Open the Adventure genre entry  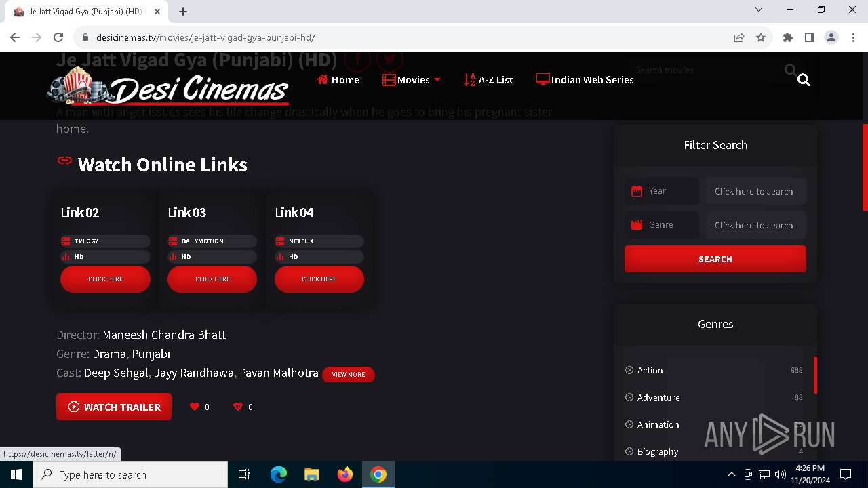658,397
